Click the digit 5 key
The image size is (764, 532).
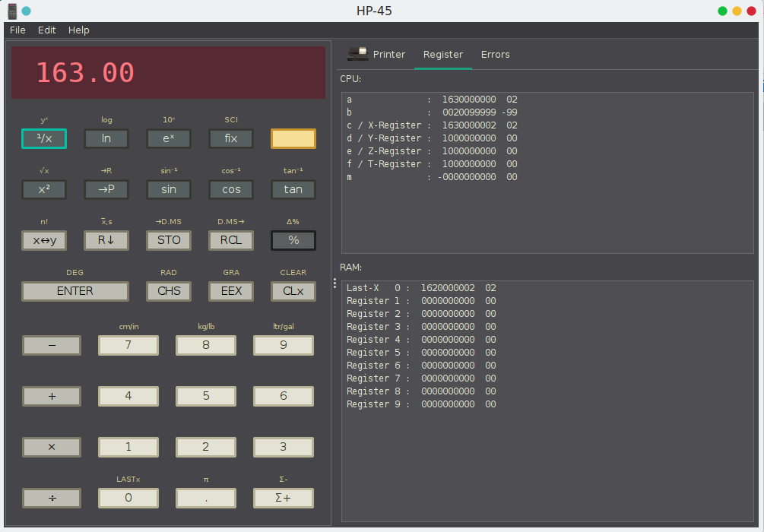click(205, 396)
